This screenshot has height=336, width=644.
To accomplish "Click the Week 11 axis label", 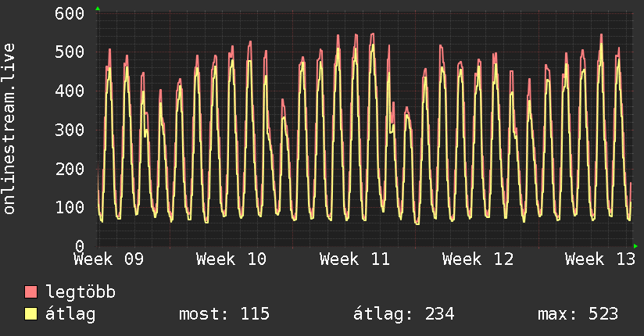I will pos(355,259).
